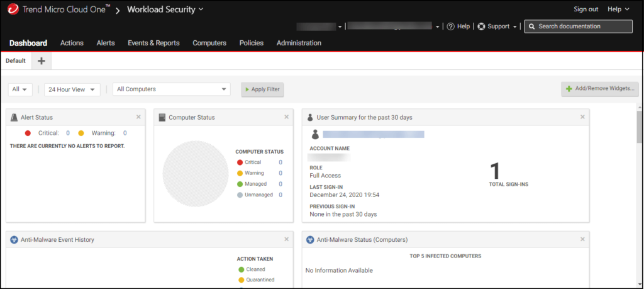Viewport: 644px width, 289px height.
Task: Open the Policies menu
Action: (252, 43)
